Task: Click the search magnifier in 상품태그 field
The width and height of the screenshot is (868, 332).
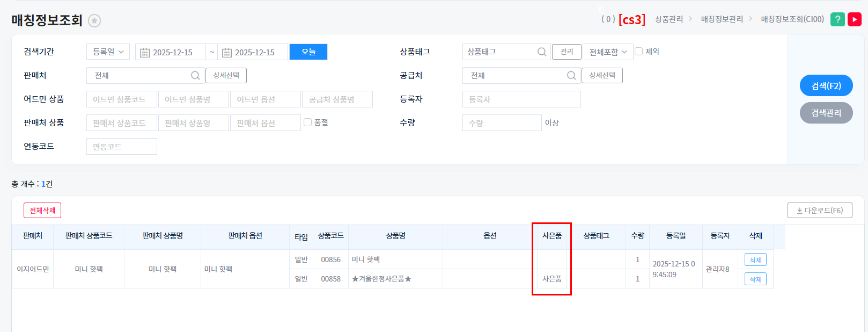Action: [542, 52]
